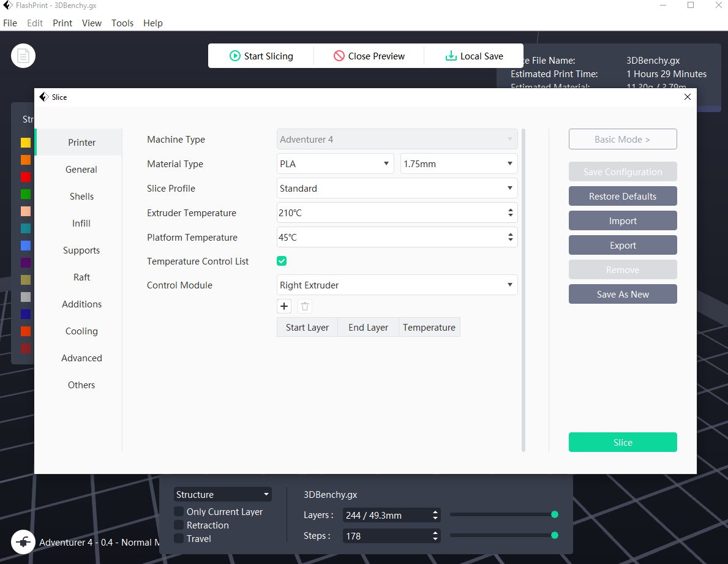Open the Edit menu

tap(35, 23)
